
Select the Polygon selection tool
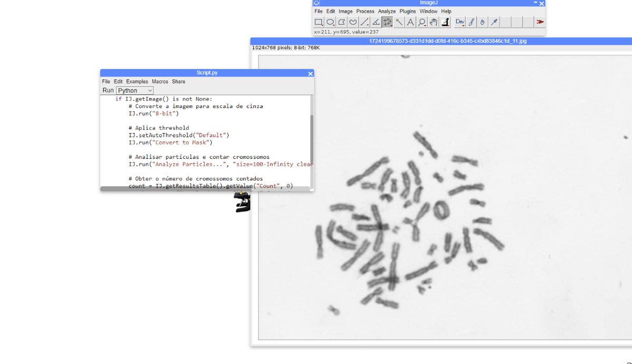[x=342, y=22]
